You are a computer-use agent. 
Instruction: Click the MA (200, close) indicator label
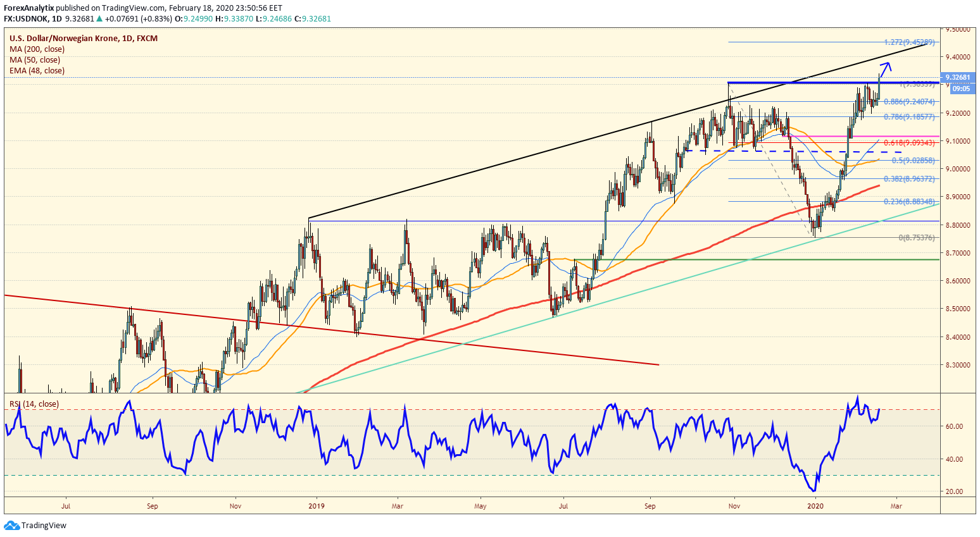coord(37,49)
